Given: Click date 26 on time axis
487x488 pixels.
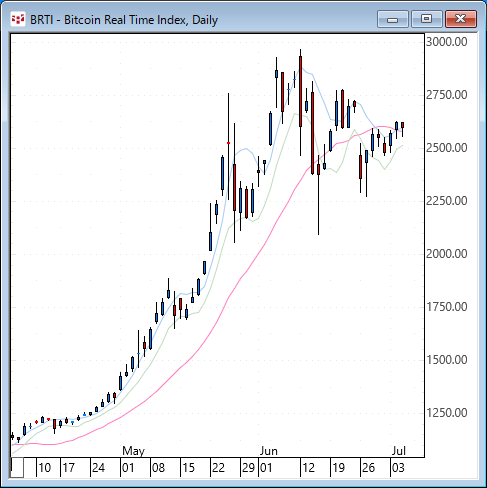Looking at the screenshot, I should tap(368, 468).
